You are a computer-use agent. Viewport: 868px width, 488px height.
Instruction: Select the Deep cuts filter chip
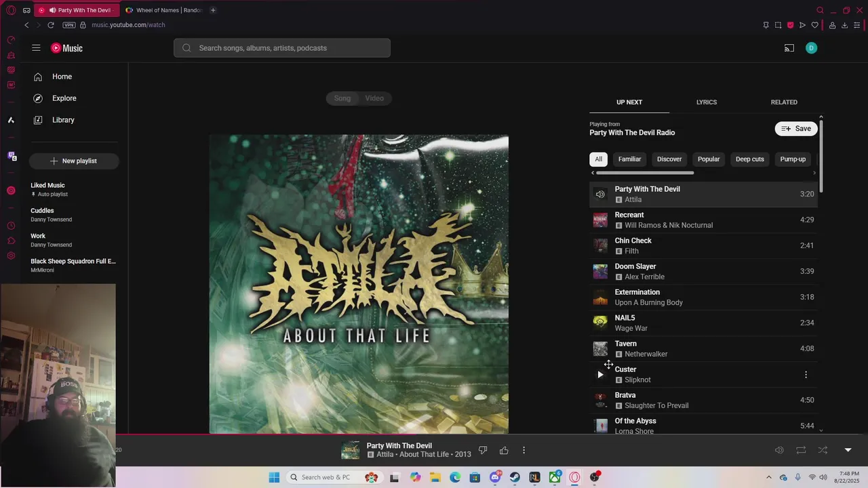click(750, 159)
